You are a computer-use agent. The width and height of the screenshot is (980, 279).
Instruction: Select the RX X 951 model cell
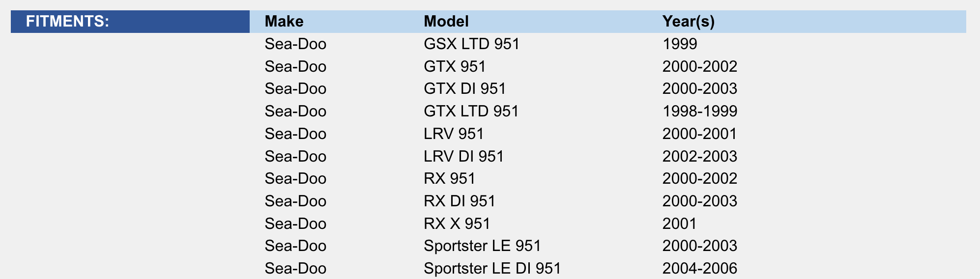pos(457,224)
